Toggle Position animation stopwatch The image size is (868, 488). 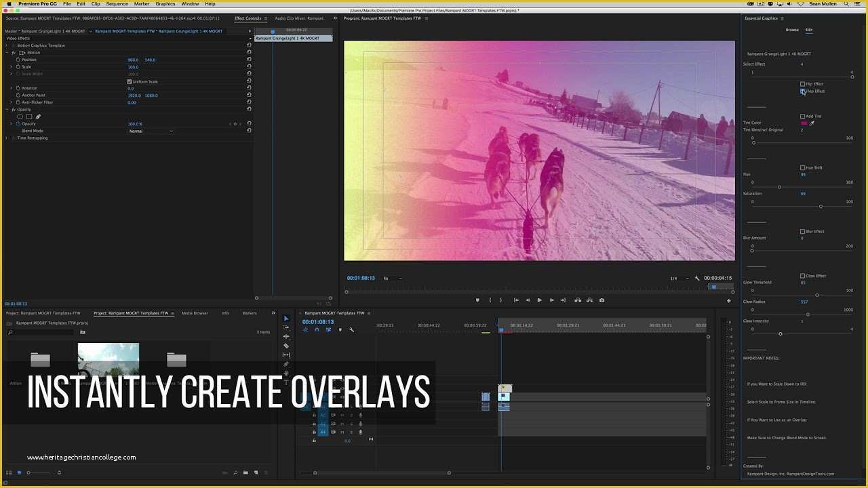coord(18,60)
